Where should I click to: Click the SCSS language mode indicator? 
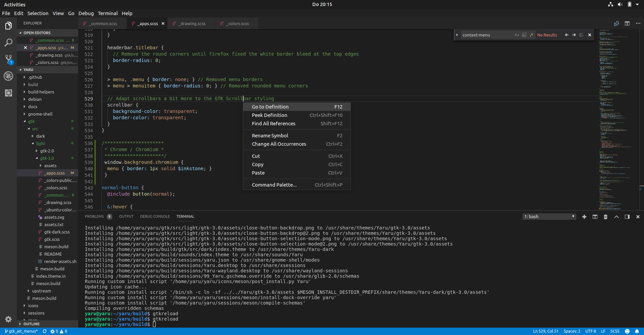coord(614,331)
